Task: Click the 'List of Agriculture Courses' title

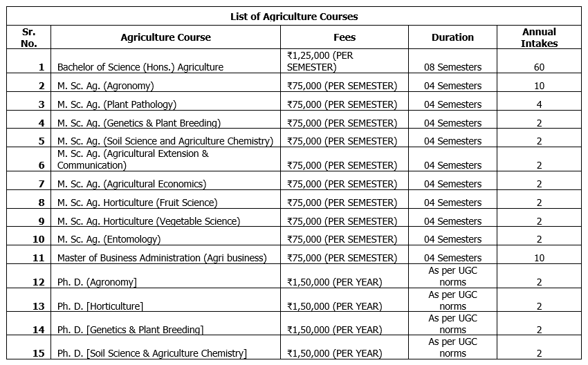Action: pos(294,17)
